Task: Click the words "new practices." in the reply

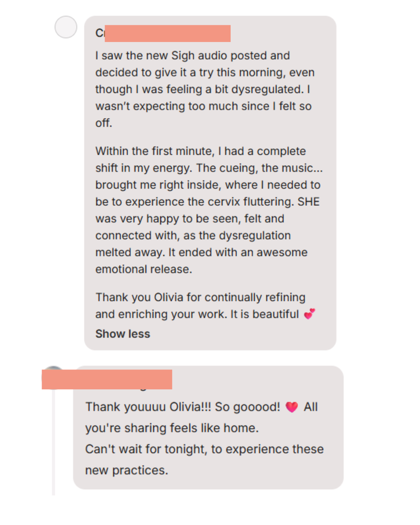Action: coord(126,470)
